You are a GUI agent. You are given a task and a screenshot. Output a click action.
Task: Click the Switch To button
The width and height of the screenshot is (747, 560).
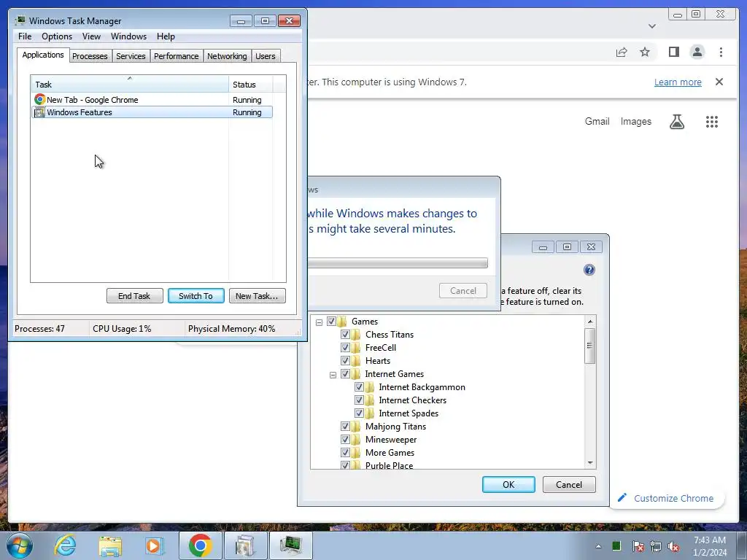point(196,296)
